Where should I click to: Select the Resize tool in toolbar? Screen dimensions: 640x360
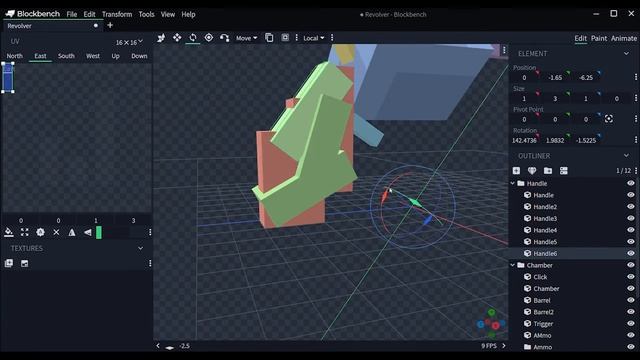click(177, 38)
